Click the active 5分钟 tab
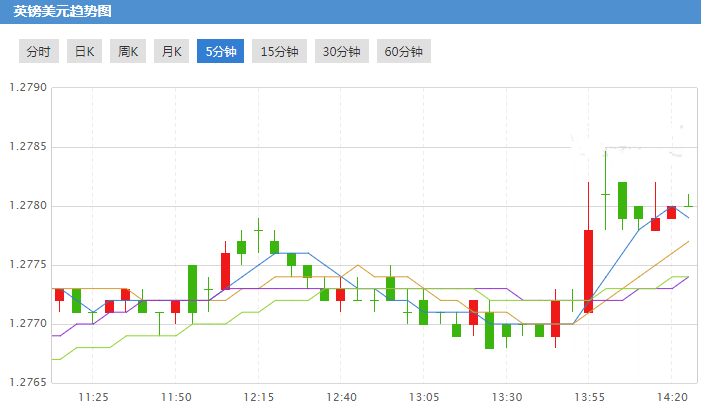The width and height of the screenshot is (701, 410). pos(220,52)
